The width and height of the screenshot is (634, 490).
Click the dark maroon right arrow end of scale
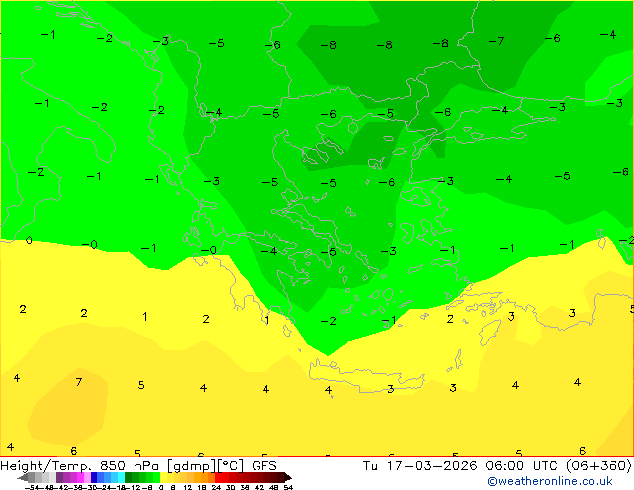(x=288, y=477)
